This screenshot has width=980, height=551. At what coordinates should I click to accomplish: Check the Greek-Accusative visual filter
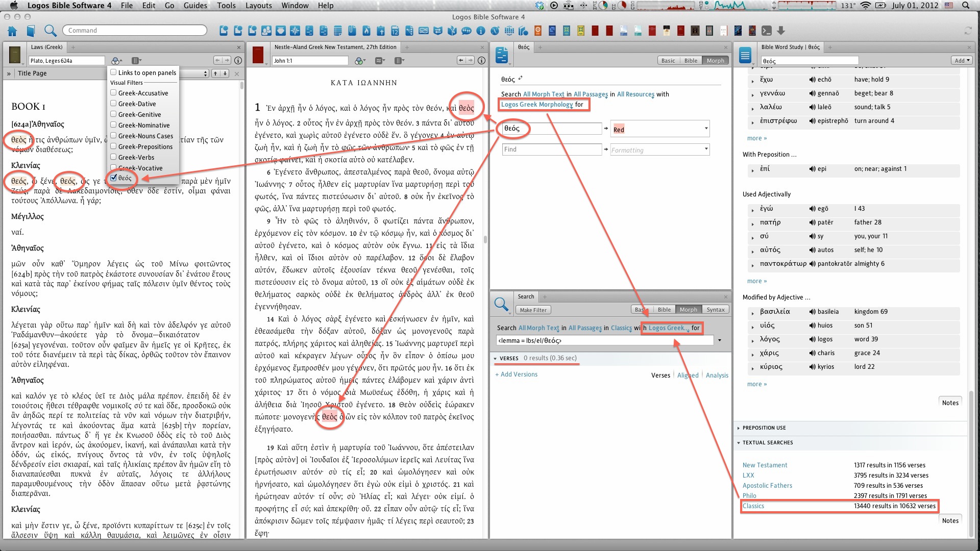coord(114,93)
